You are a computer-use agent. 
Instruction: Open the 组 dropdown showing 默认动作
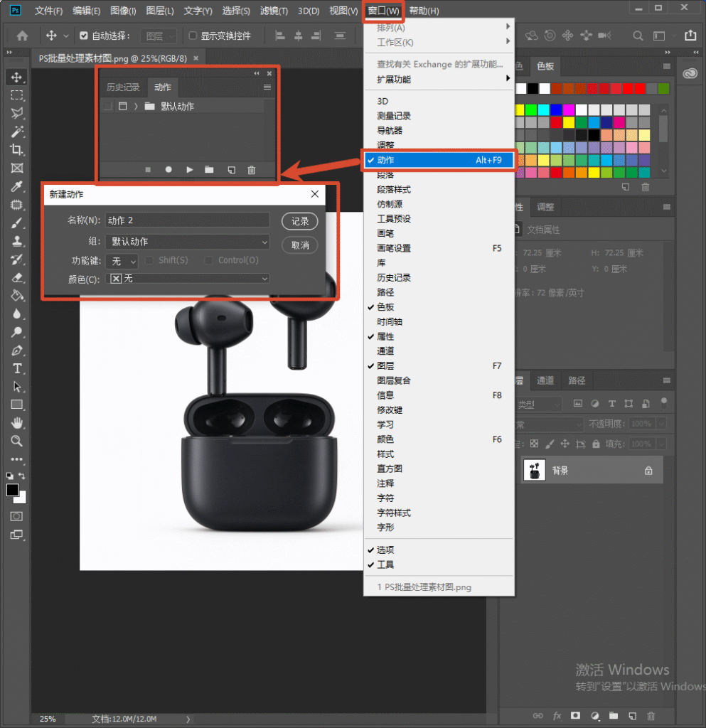click(x=188, y=242)
